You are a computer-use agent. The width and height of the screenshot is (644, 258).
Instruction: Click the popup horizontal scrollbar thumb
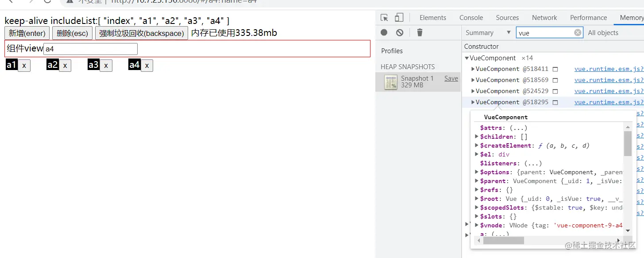(503, 240)
